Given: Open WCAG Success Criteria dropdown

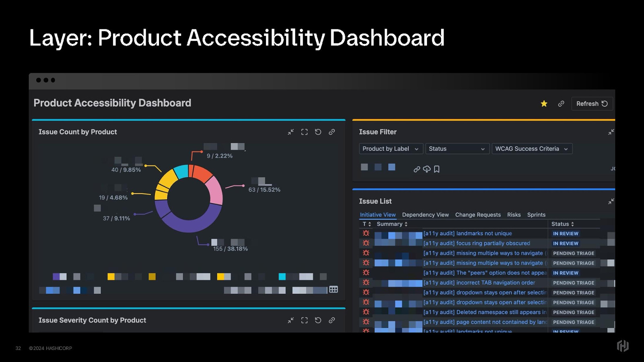Looking at the screenshot, I should coord(531,149).
